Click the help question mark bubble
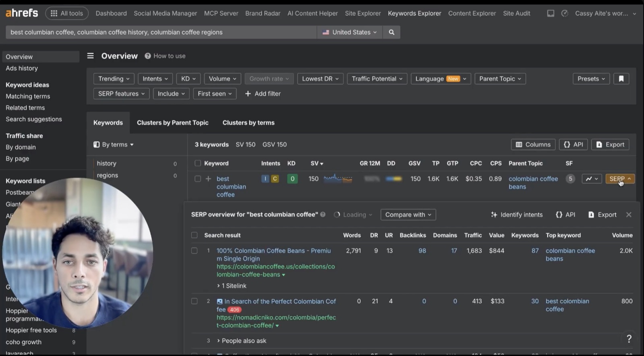 click(629, 339)
